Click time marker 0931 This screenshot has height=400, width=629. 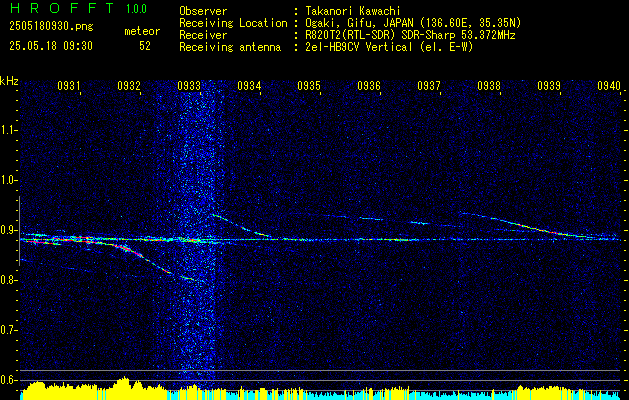click(69, 85)
